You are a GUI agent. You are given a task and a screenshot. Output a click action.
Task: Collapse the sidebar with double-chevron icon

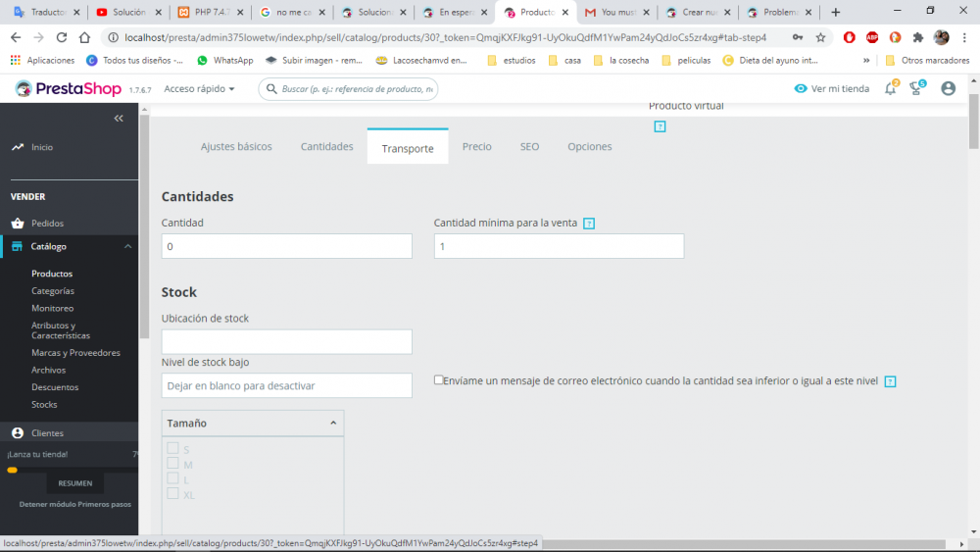click(119, 119)
